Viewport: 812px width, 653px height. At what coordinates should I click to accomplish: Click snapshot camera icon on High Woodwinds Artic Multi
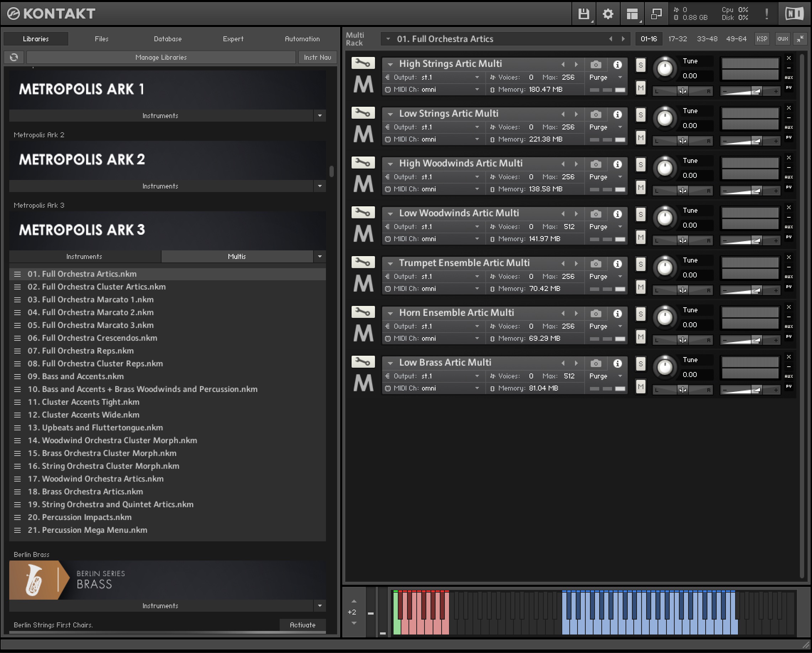click(596, 164)
